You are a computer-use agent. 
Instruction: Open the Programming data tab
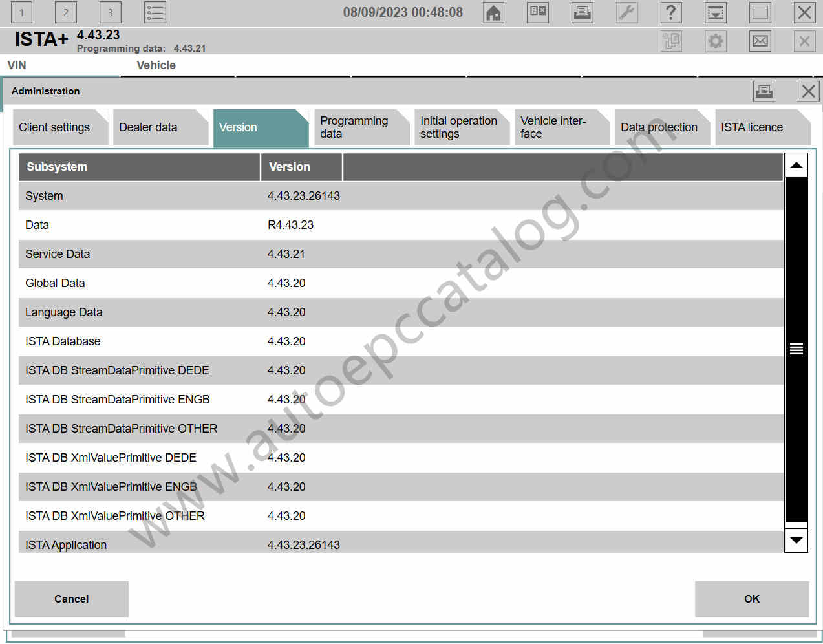click(361, 127)
